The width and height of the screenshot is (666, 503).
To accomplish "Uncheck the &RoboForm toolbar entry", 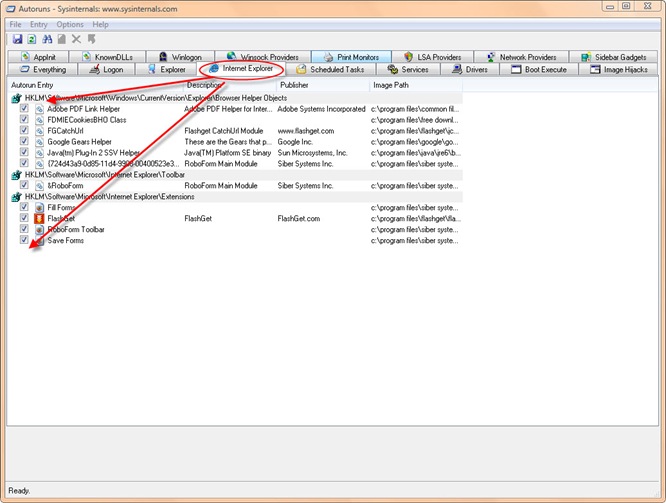I will (x=24, y=185).
